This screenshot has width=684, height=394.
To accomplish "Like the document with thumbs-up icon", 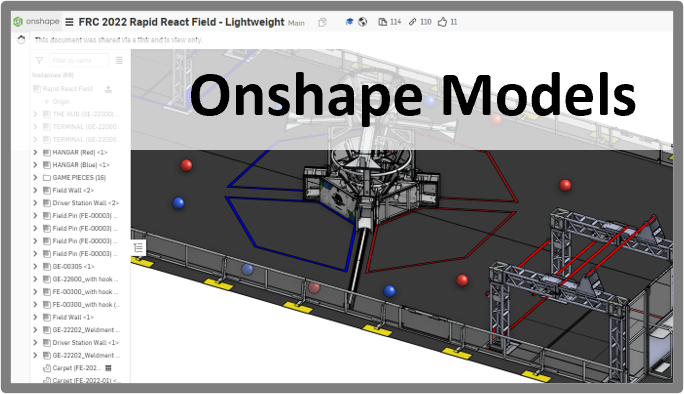I will pos(442,22).
